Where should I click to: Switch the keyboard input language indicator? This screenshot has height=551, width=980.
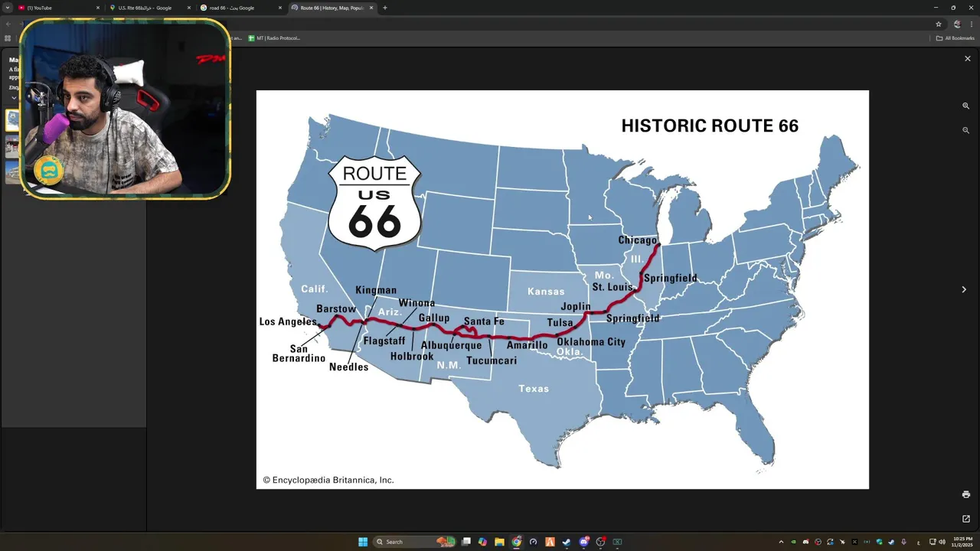click(918, 542)
